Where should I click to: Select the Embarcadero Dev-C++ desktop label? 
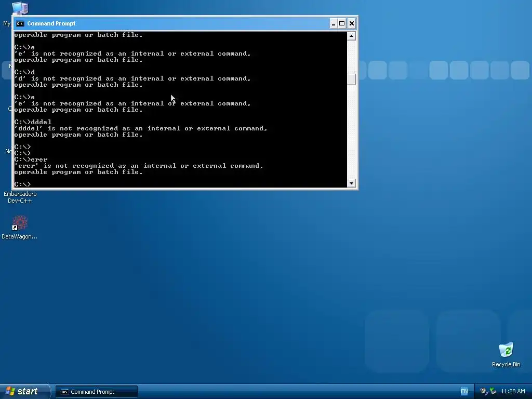(20, 197)
